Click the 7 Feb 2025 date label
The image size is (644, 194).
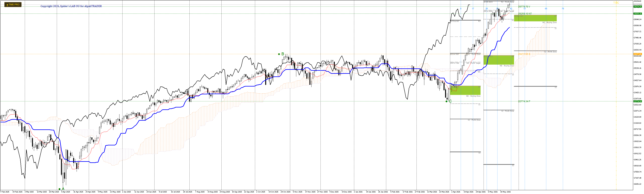point(5,192)
